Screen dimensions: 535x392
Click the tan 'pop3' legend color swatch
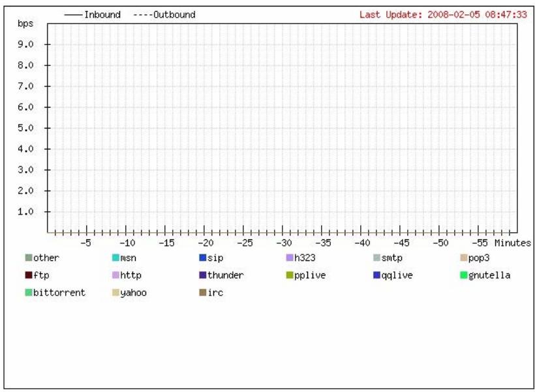point(464,258)
